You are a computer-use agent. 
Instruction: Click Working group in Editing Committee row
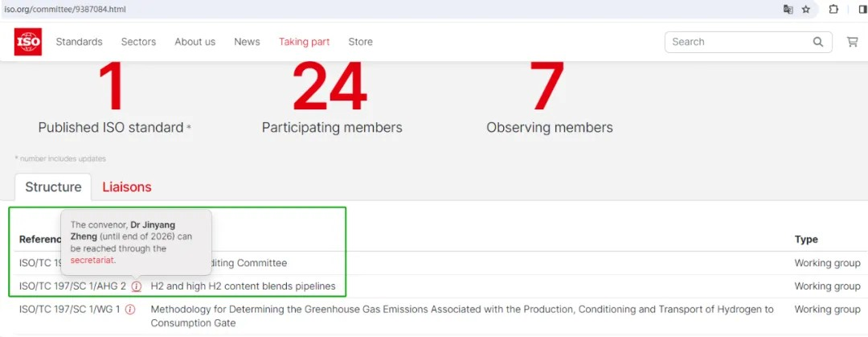coord(827,263)
